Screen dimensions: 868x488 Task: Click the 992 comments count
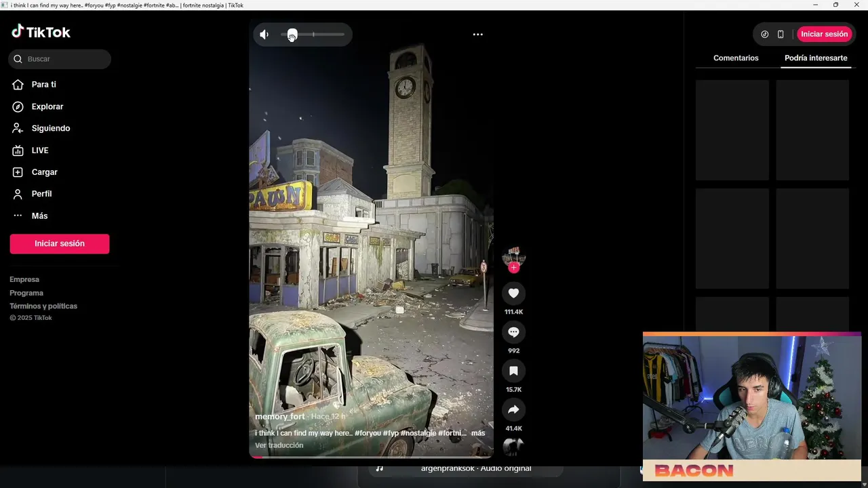pyautogui.click(x=513, y=350)
